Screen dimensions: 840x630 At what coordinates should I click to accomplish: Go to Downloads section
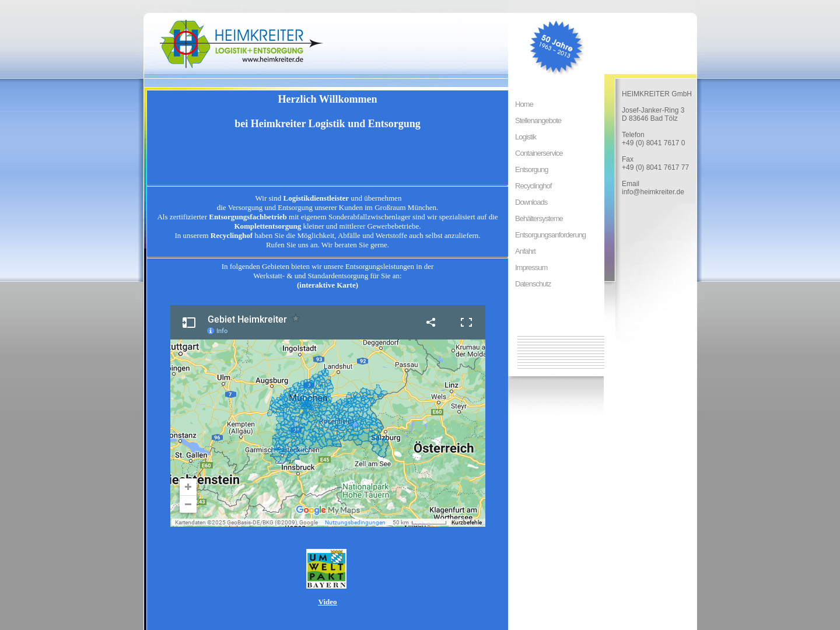(531, 202)
